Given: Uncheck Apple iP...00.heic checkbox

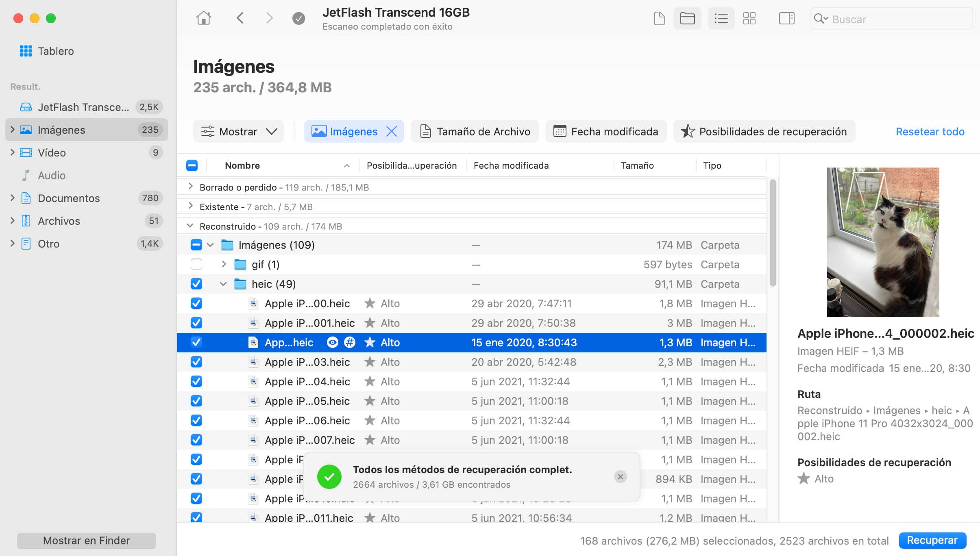Looking at the screenshot, I should pyautogui.click(x=196, y=304).
